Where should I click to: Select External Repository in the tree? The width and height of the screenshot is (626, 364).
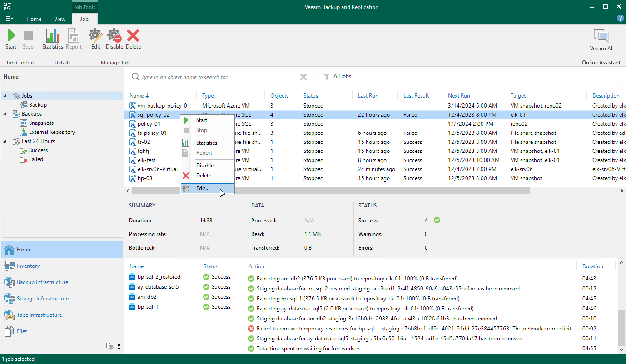pyautogui.click(x=48, y=132)
